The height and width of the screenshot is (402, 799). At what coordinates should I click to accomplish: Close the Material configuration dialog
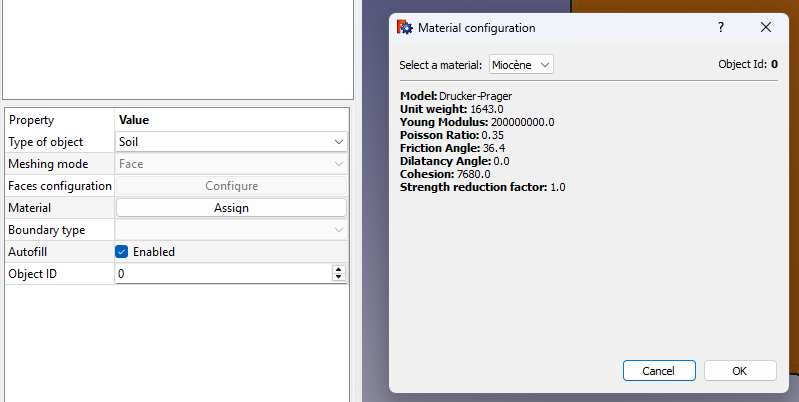766,28
